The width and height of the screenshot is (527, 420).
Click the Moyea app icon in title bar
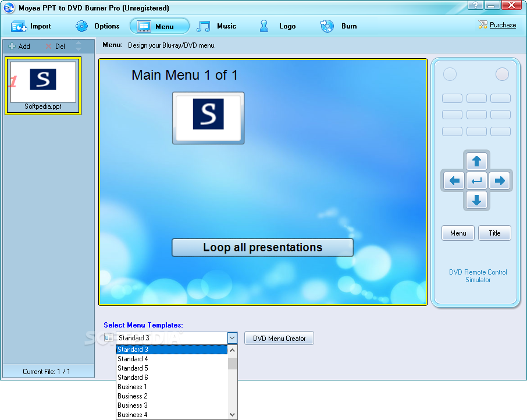tap(9, 8)
